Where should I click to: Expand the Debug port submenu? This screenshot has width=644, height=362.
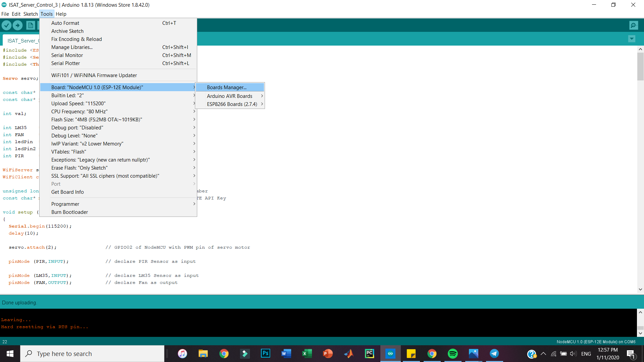(x=118, y=128)
